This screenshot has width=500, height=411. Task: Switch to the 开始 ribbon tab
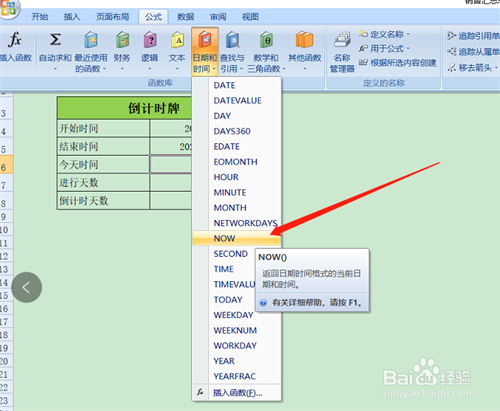pyautogui.click(x=40, y=17)
